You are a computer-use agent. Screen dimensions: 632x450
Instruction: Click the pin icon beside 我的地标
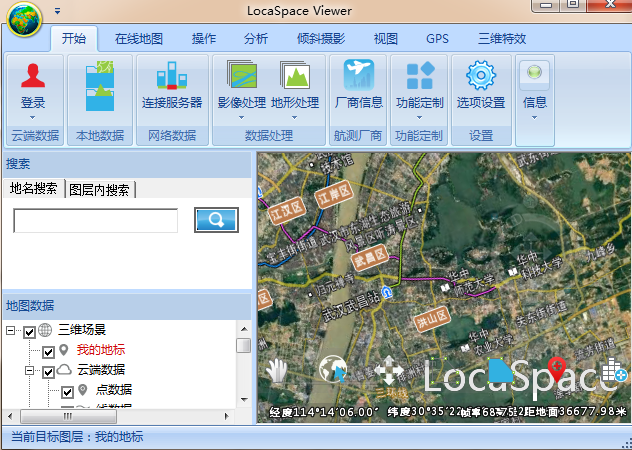pos(63,350)
